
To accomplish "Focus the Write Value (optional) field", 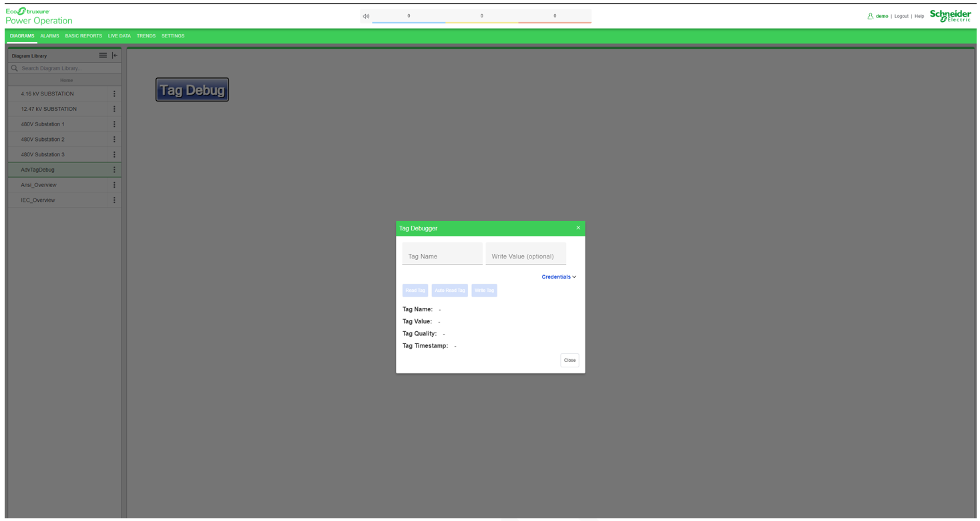I will (526, 254).
